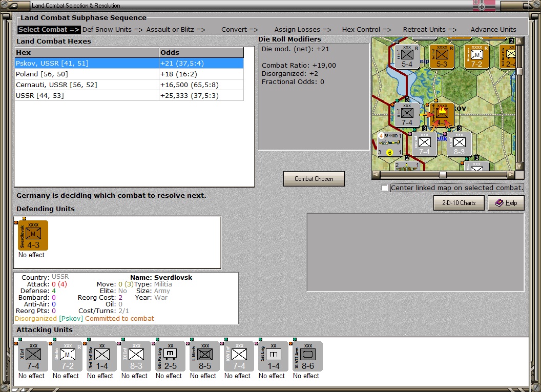Select the IX Inf 8-3 attacking unit
Viewport: 541px width, 392px height.
136,357
